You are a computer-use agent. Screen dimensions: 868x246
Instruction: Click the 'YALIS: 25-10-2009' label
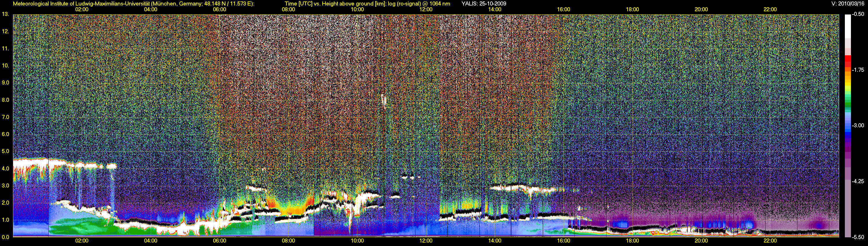[x=483, y=4]
